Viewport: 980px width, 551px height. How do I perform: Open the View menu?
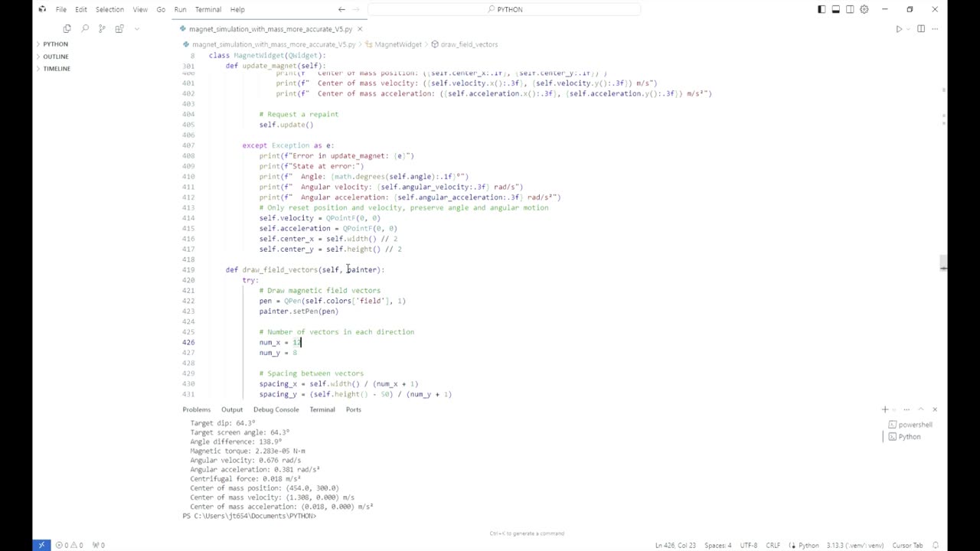(140, 9)
